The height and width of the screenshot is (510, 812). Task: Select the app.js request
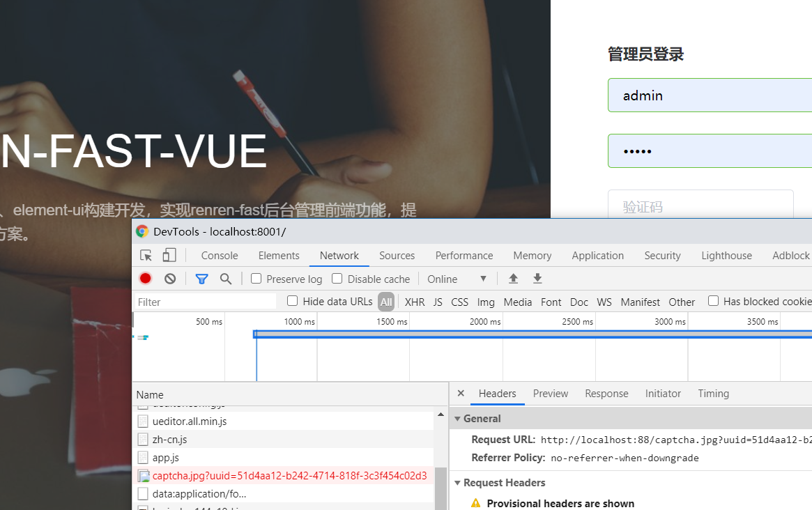point(283,458)
